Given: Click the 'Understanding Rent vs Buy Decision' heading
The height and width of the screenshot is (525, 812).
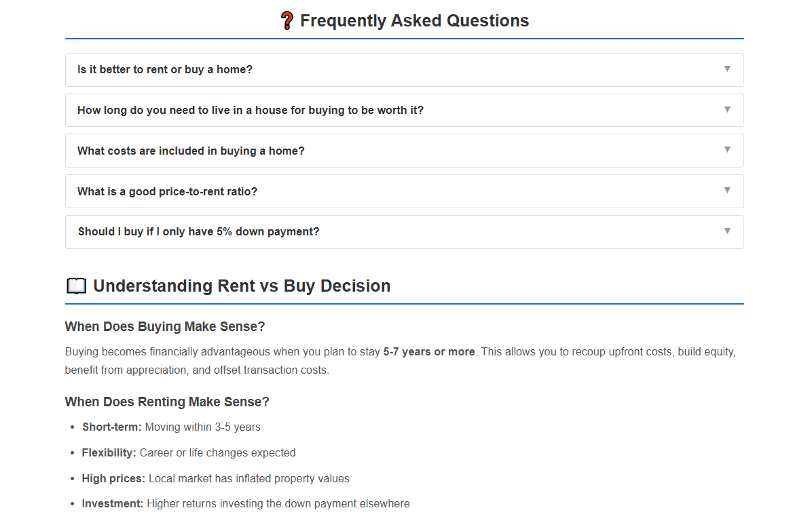Looking at the screenshot, I should click(241, 286).
